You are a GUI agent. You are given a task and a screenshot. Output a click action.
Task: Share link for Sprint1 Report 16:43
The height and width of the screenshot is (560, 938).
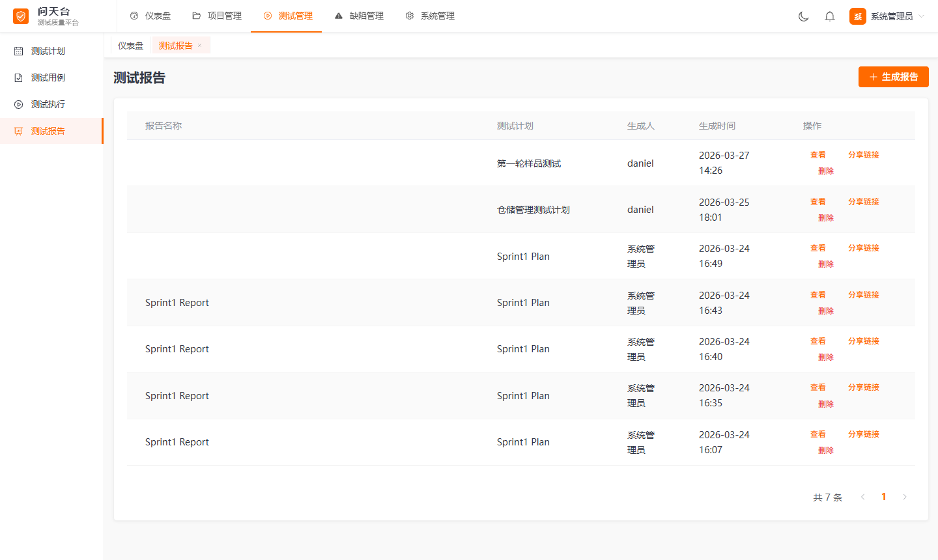coord(864,295)
